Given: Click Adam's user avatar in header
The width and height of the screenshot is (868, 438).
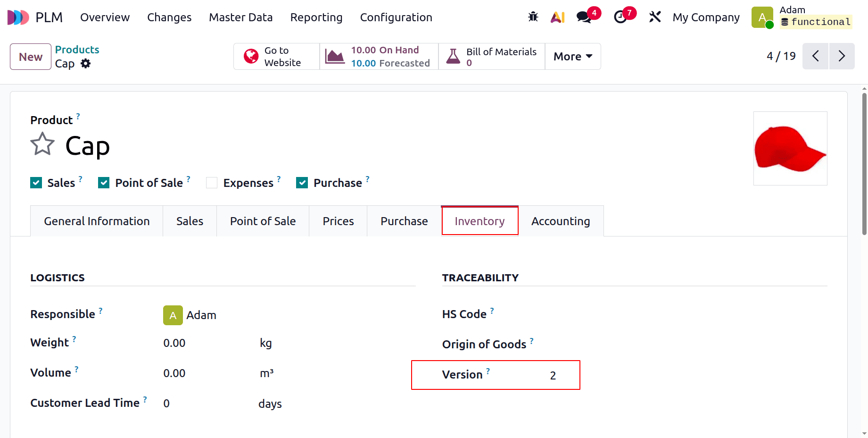Looking at the screenshot, I should (762, 17).
